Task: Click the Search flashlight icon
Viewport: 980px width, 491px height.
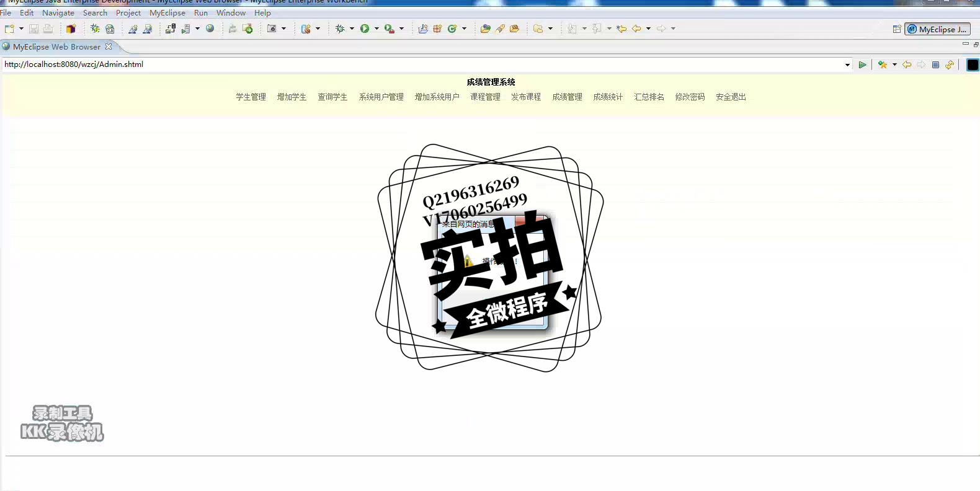Action: (x=500, y=29)
